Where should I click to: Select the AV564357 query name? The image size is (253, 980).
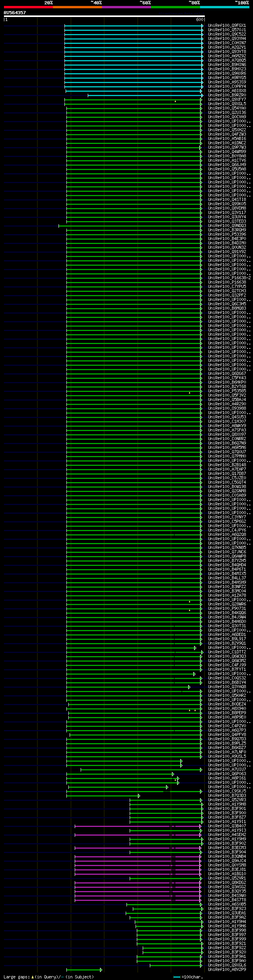tap(15, 13)
